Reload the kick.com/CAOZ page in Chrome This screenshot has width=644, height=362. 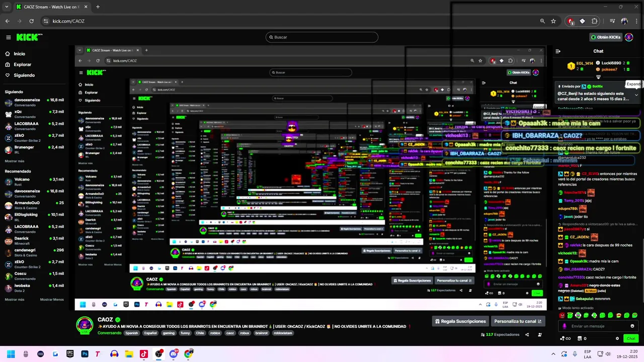pos(31,21)
